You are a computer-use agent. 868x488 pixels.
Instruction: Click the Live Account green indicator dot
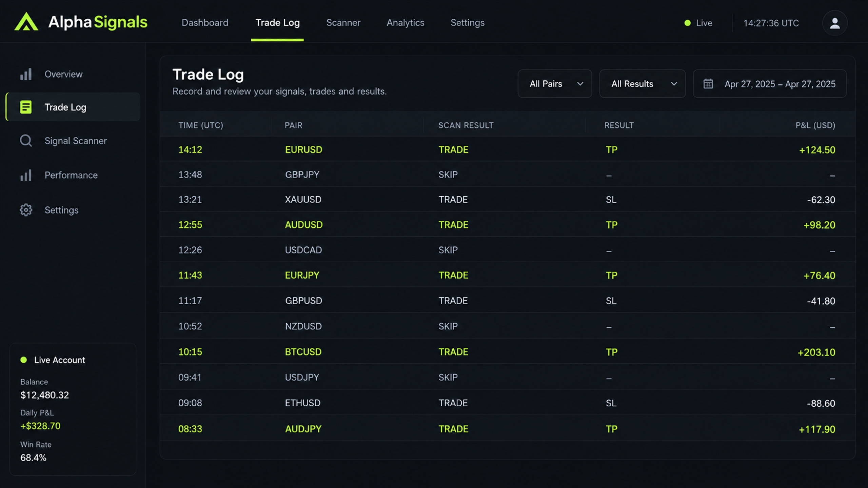click(x=24, y=360)
